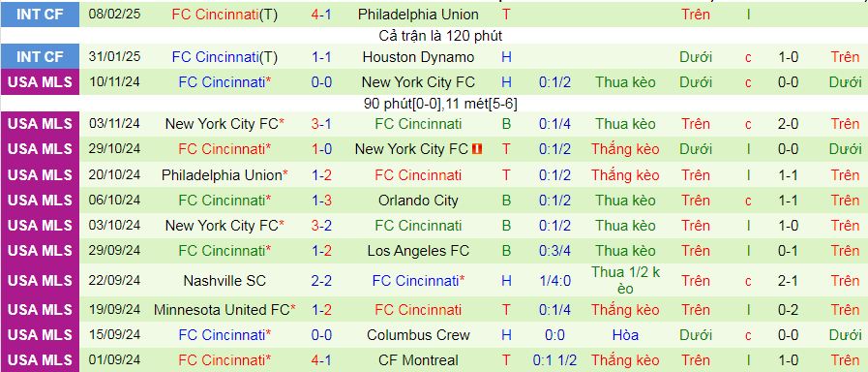
Task: Open Los Angeles FC team page
Action: pos(418,251)
